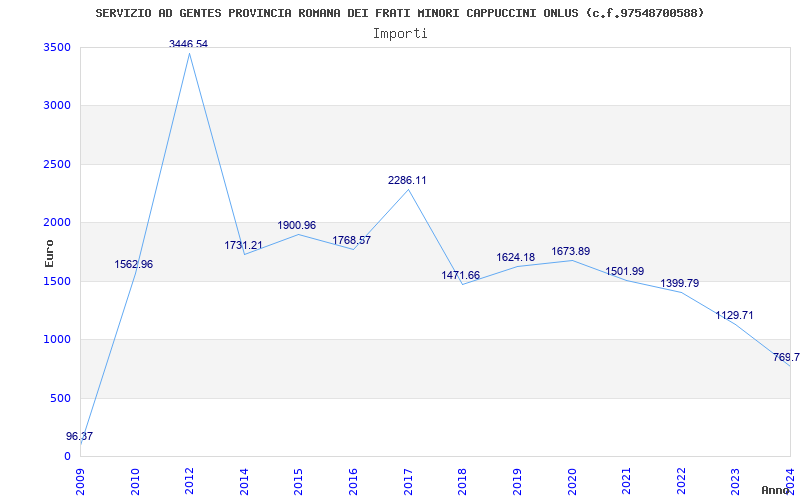Click the 3500 y-axis tick label
This screenshot has height=500, width=800.
57,47
